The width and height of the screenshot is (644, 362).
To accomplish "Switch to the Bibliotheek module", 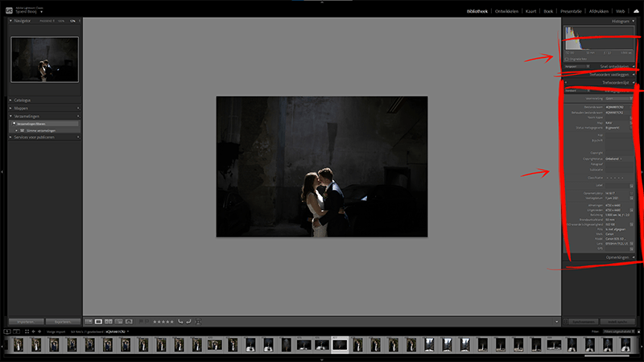I will click(477, 11).
